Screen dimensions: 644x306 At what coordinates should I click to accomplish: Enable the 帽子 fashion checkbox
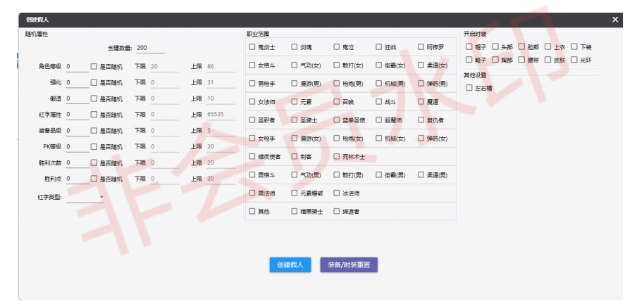[x=469, y=46]
